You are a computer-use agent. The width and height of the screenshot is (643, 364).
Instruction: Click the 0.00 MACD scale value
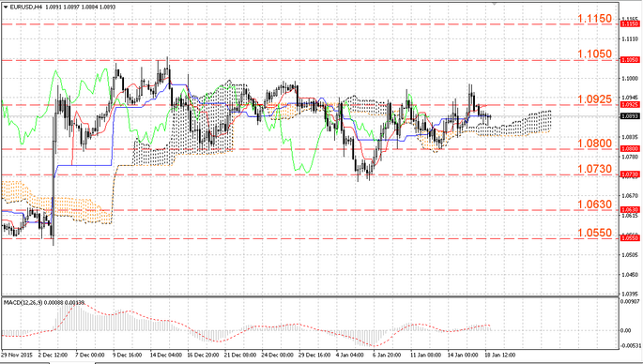[x=626, y=330]
